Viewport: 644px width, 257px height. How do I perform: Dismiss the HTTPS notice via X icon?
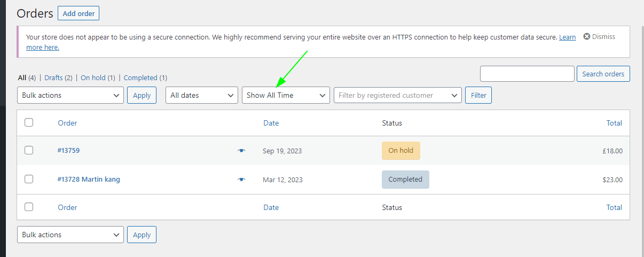tap(587, 37)
